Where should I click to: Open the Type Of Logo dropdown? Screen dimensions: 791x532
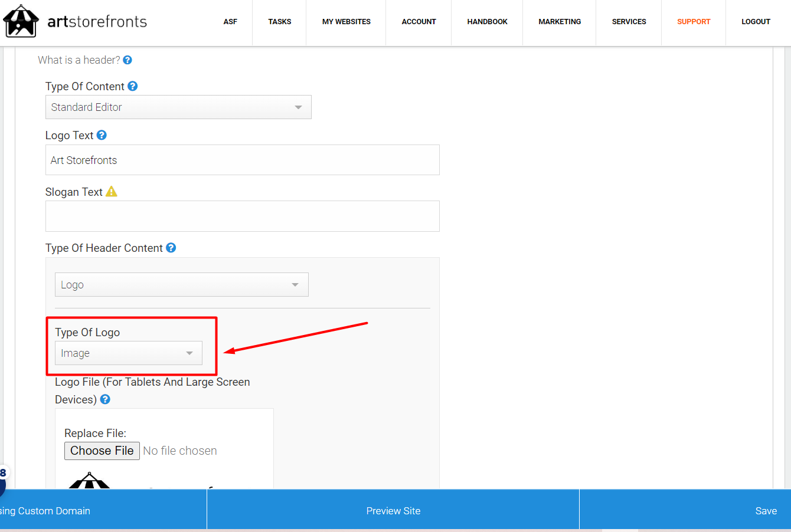[x=128, y=353]
